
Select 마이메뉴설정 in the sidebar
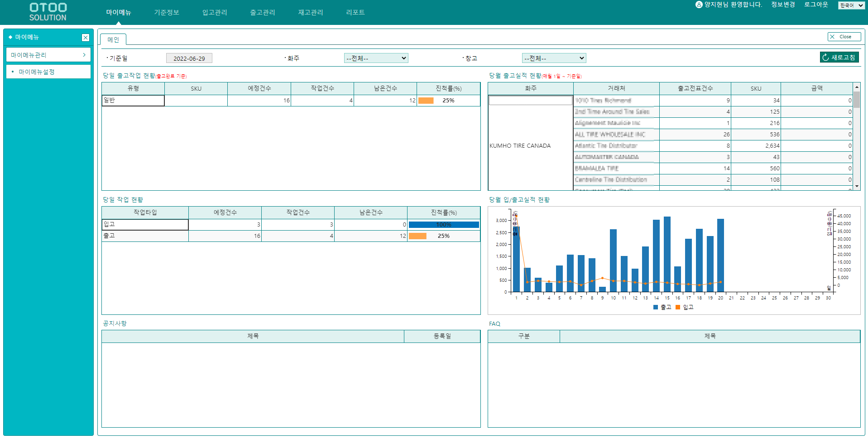point(37,72)
